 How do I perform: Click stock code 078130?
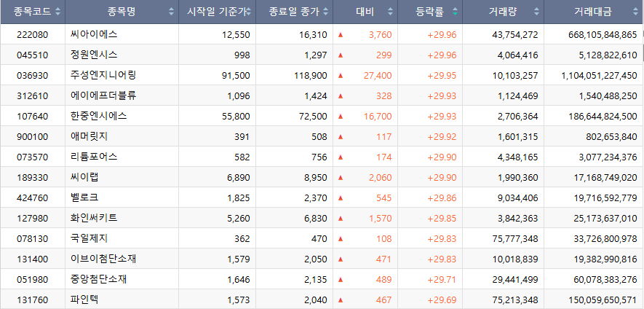pyautogui.click(x=33, y=239)
